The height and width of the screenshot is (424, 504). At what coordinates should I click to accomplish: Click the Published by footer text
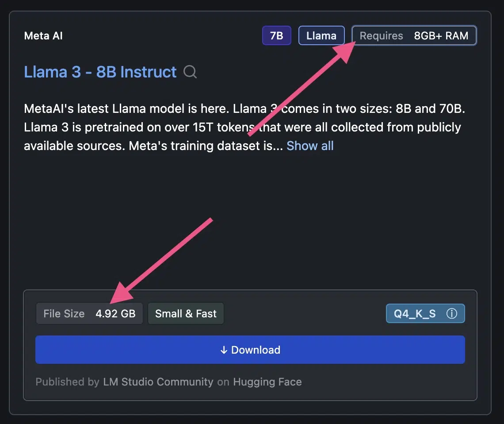[66, 382]
